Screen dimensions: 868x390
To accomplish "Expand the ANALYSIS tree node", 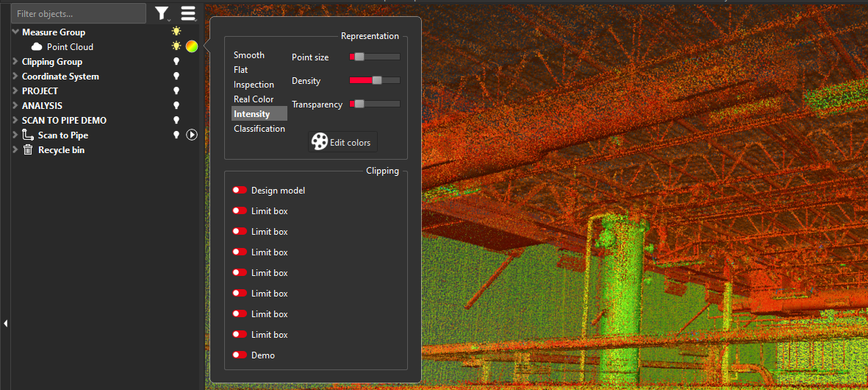I will click(15, 106).
